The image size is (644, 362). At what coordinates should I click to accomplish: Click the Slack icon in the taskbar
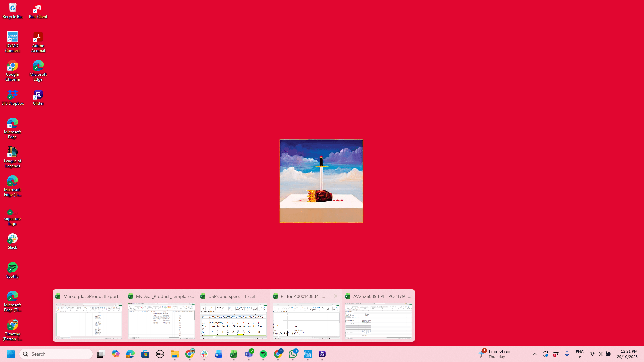tap(204, 354)
